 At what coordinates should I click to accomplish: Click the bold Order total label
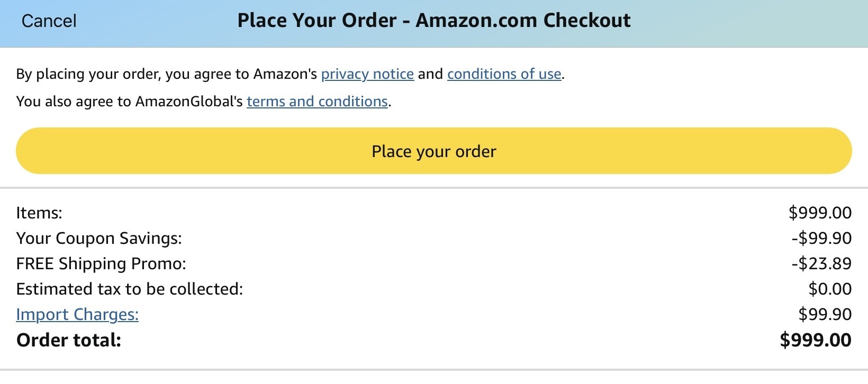69,340
